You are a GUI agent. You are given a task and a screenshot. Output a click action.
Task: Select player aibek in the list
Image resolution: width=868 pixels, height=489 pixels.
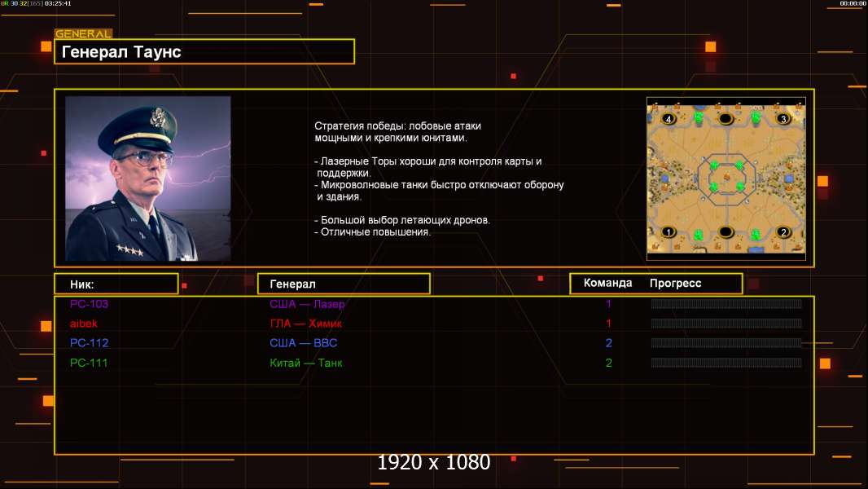pyautogui.click(x=84, y=324)
